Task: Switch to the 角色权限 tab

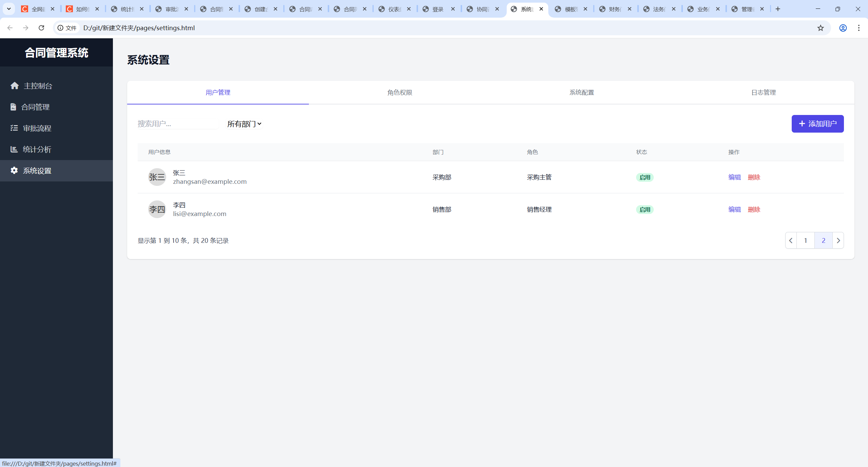Action: 399,93
